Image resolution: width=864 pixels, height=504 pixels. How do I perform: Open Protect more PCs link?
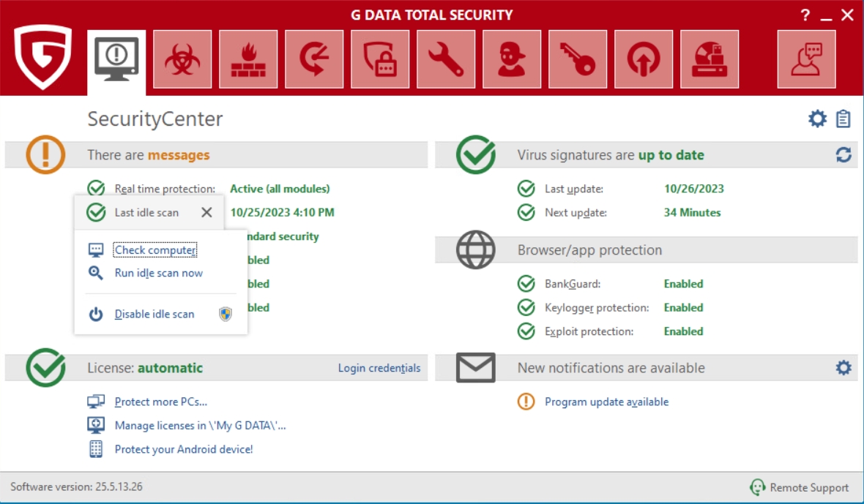(161, 402)
